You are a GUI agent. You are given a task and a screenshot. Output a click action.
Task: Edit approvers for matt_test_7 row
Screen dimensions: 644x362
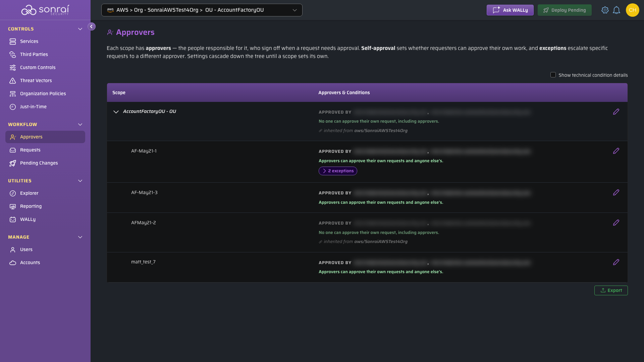616,262
